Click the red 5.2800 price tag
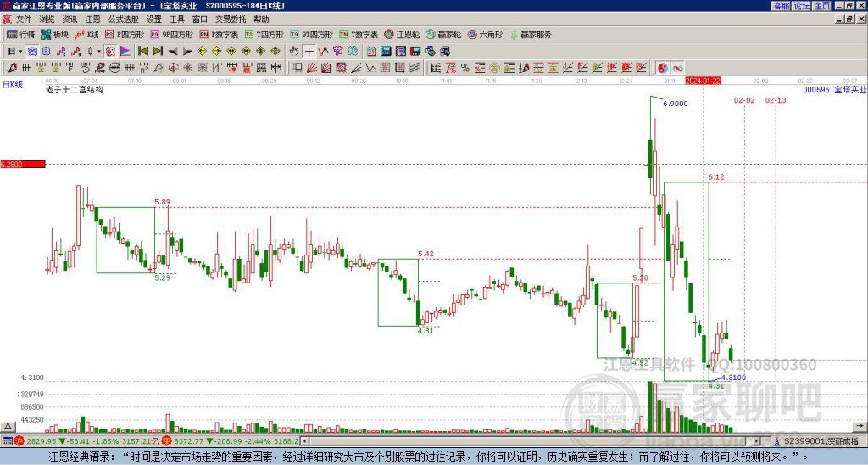The height and width of the screenshot is (465, 868). (x=23, y=165)
